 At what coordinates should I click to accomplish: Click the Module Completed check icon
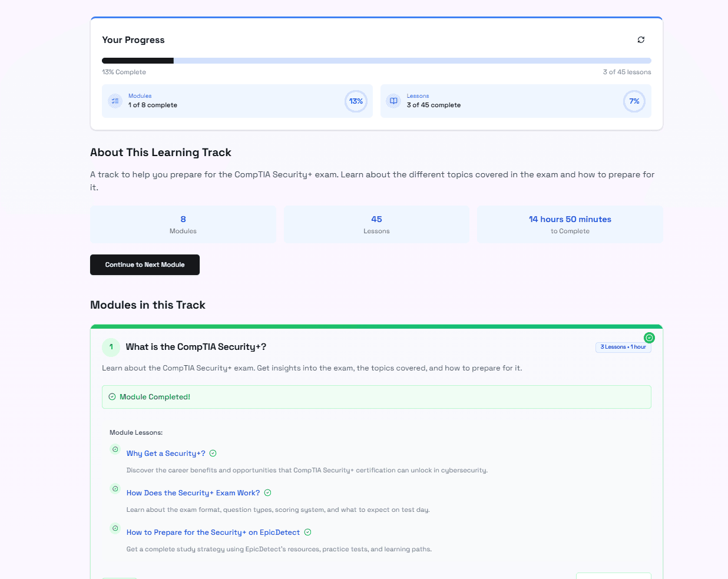click(112, 396)
